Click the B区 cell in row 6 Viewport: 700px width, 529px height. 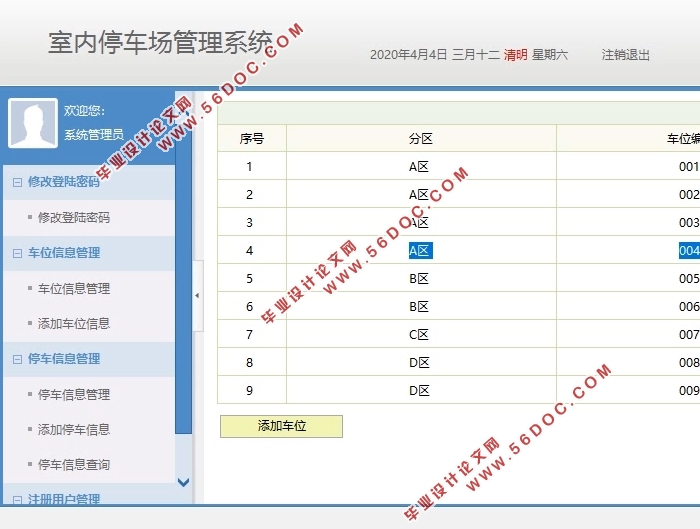point(419,307)
